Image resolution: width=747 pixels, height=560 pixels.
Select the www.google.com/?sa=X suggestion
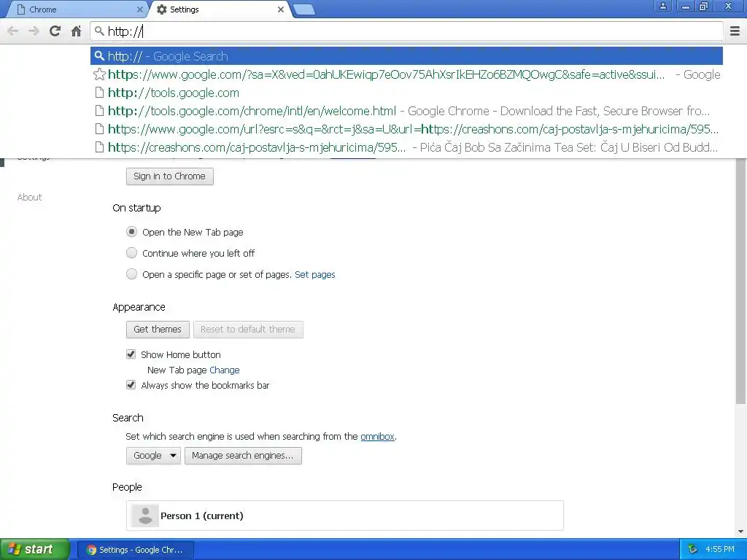point(406,74)
